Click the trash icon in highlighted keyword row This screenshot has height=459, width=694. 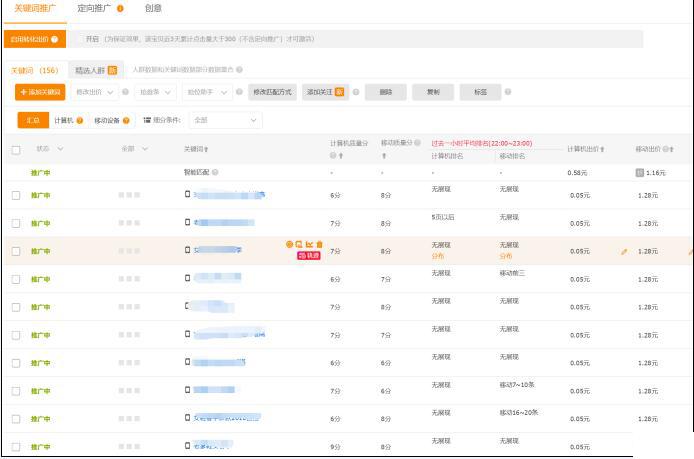pyautogui.click(x=320, y=244)
